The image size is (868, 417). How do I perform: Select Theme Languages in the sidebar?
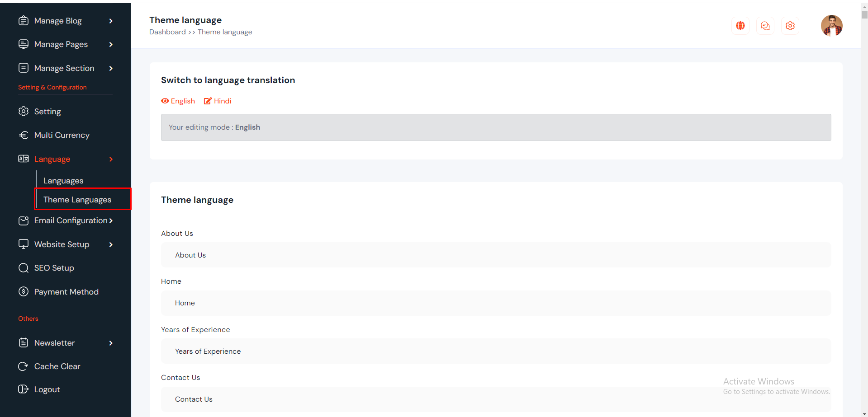click(77, 200)
